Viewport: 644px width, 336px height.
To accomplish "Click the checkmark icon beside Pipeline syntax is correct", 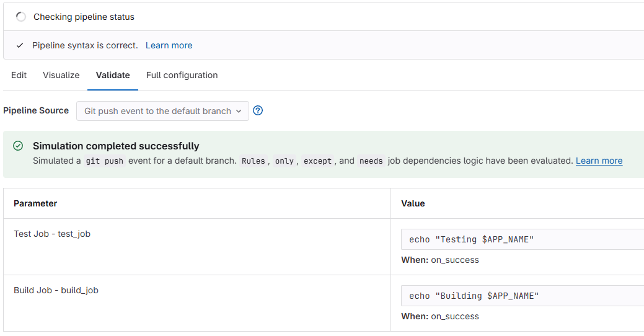I will pyautogui.click(x=20, y=45).
